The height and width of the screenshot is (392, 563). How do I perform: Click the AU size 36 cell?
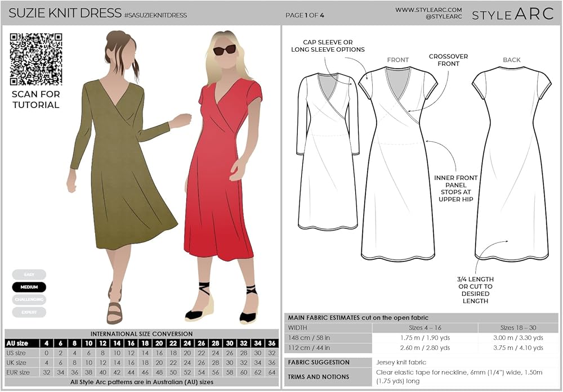click(272, 343)
